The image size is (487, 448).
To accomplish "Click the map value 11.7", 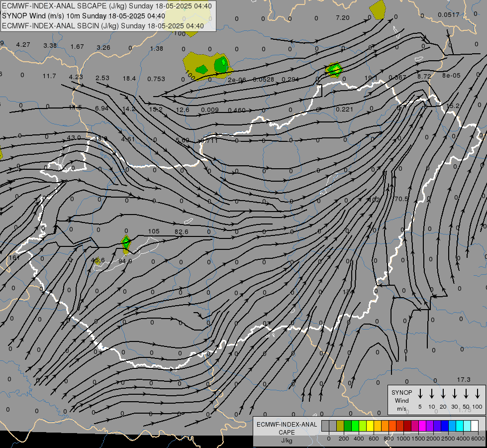I will pyautogui.click(x=49, y=76).
